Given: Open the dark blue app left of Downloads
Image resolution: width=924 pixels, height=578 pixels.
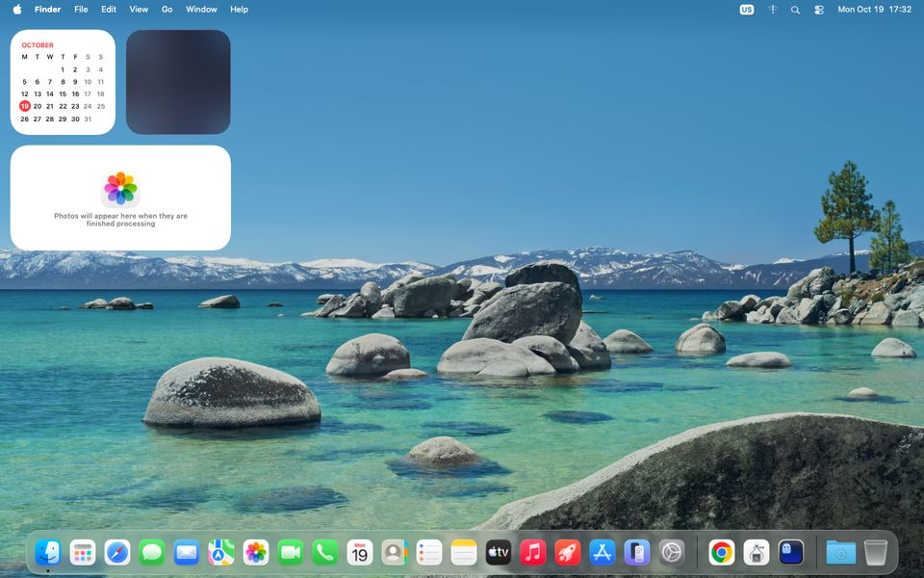Looking at the screenshot, I should point(791,553).
